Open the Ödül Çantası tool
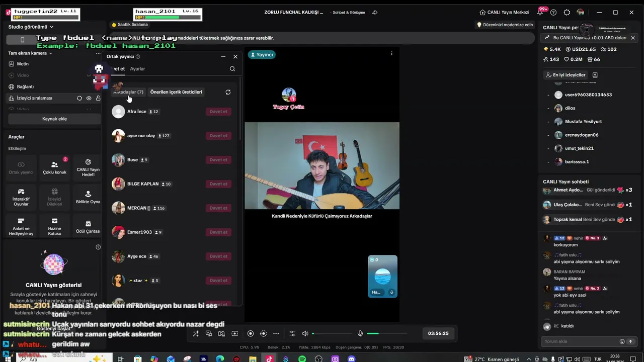Screen dimensions: 644x362 coord(88,226)
